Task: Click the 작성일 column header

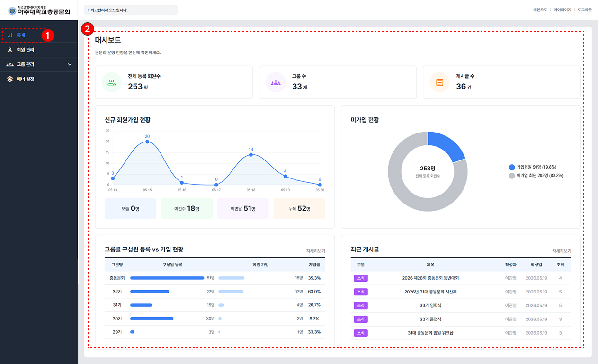Action: [x=537, y=265]
